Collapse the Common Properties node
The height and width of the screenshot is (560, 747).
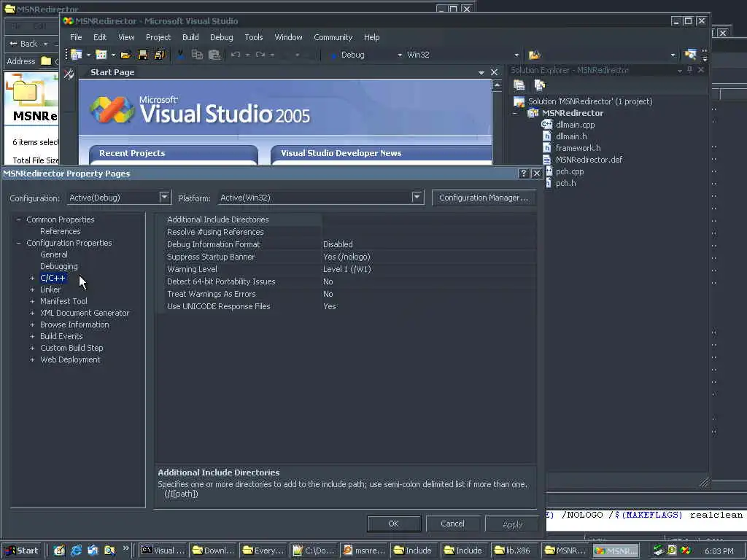pos(18,219)
